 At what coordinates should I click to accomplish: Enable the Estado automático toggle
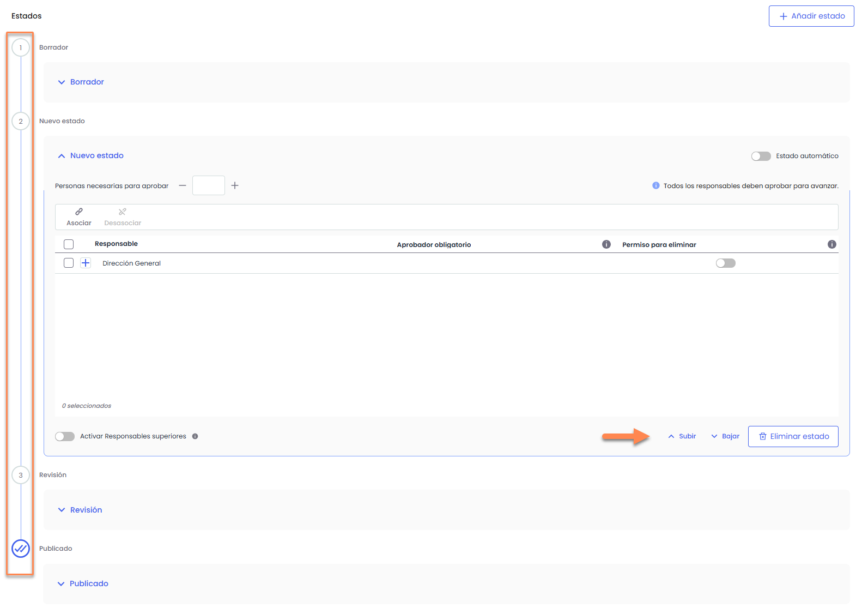pyautogui.click(x=761, y=156)
